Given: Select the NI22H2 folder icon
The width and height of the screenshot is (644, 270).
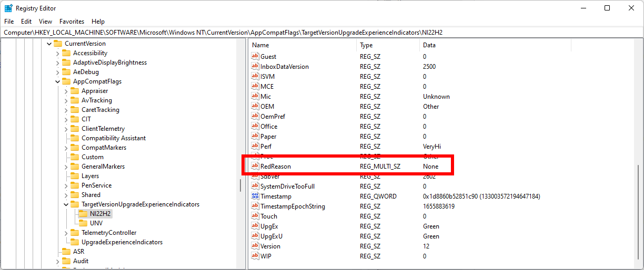Looking at the screenshot, I should click(83, 214).
